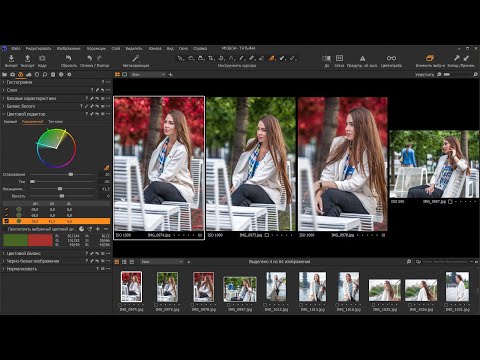Adjust the Smoothness (Сглаживание) slider
The width and height of the screenshot is (480, 360).
click(x=63, y=174)
